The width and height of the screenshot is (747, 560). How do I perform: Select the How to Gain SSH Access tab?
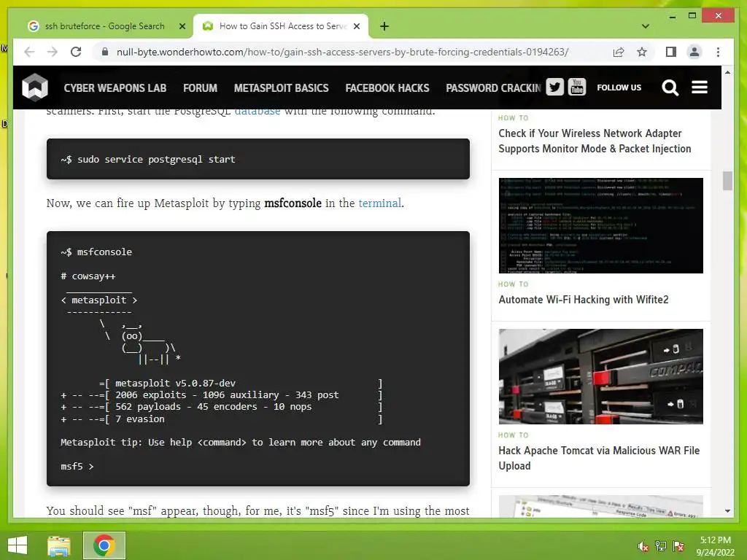(x=281, y=26)
